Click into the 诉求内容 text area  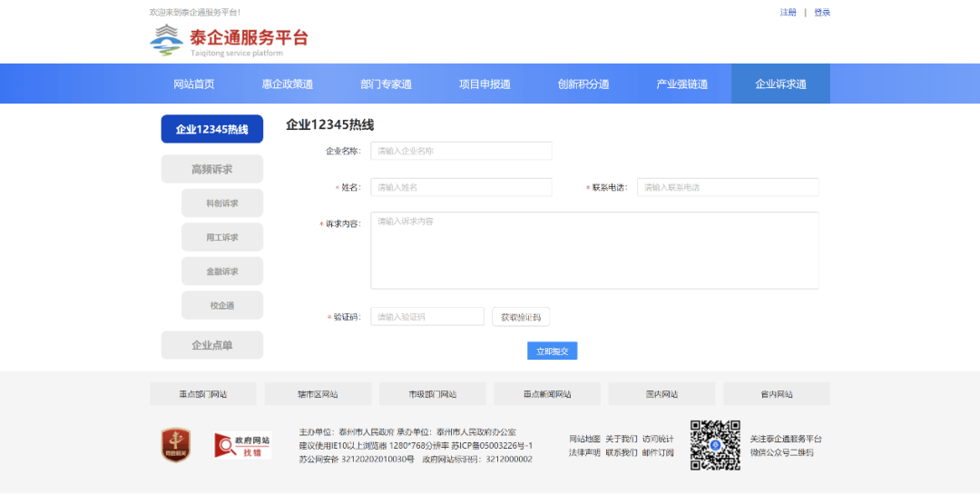pos(594,251)
